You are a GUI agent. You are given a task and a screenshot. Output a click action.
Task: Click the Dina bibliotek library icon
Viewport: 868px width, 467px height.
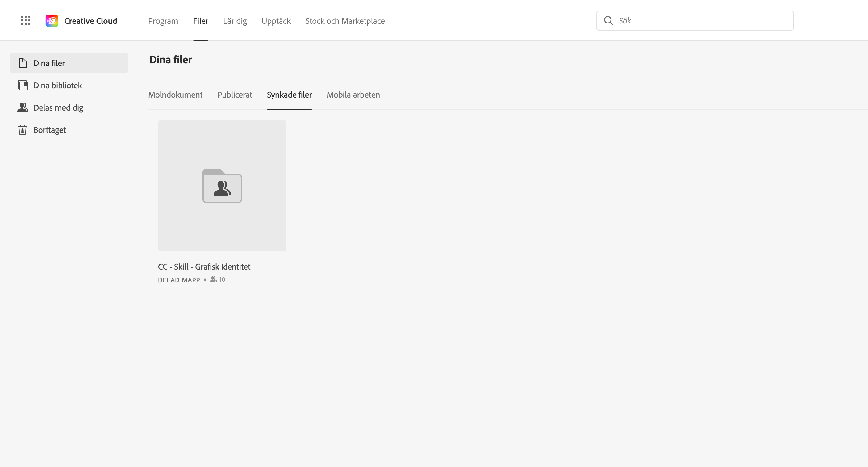coord(23,85)
